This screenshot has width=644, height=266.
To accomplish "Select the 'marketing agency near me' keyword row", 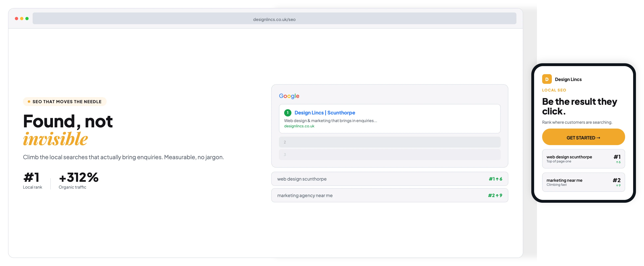I will pyautogui.click(x=389, y=195).
